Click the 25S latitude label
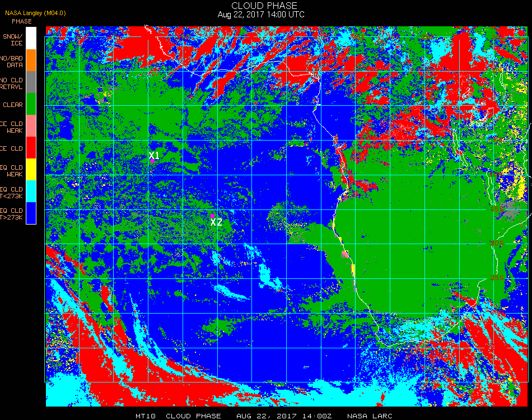The image size is (532, 420). click(497, 278)
